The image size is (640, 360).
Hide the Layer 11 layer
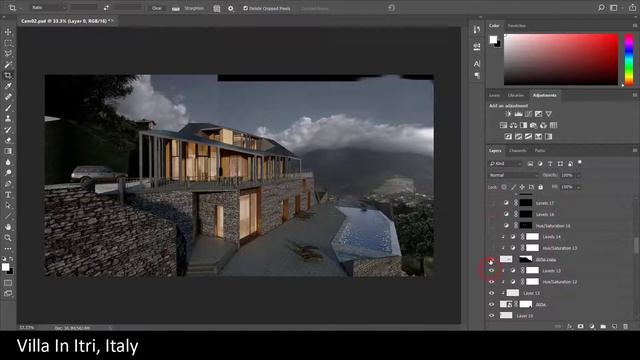(x=491, y=293)
